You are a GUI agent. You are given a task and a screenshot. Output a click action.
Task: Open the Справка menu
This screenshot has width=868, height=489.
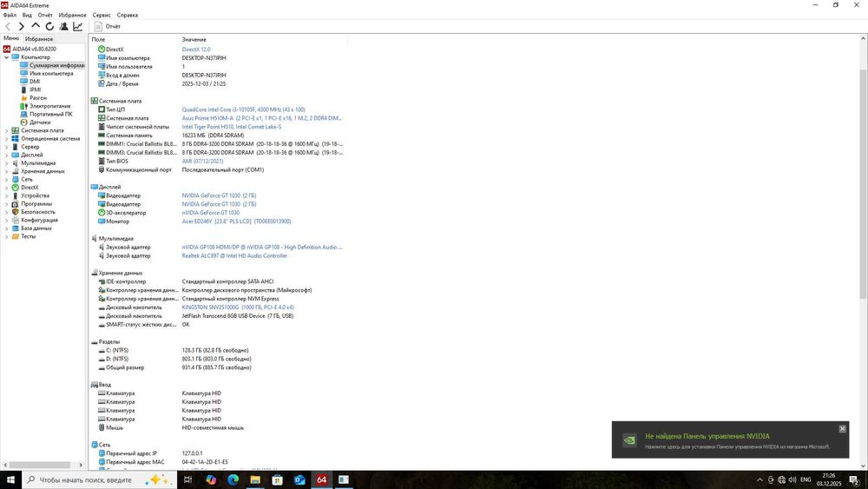tap(128, 15)
